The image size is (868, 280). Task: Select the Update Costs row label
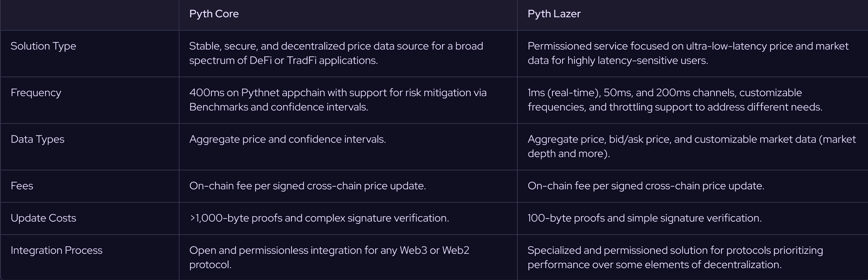pos(43,218)
